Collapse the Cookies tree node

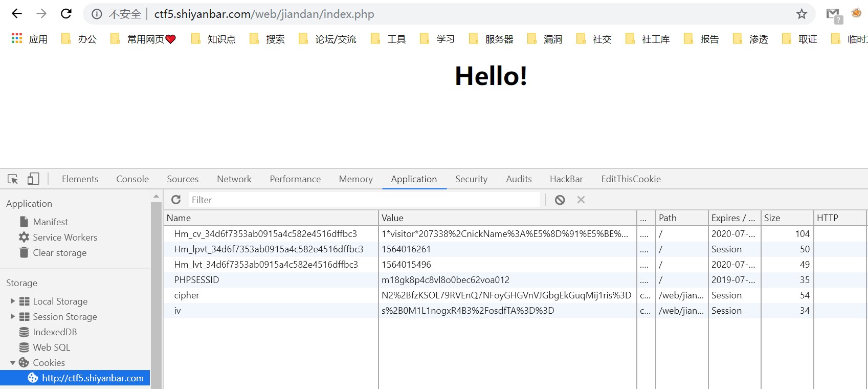tap(13, 362)
